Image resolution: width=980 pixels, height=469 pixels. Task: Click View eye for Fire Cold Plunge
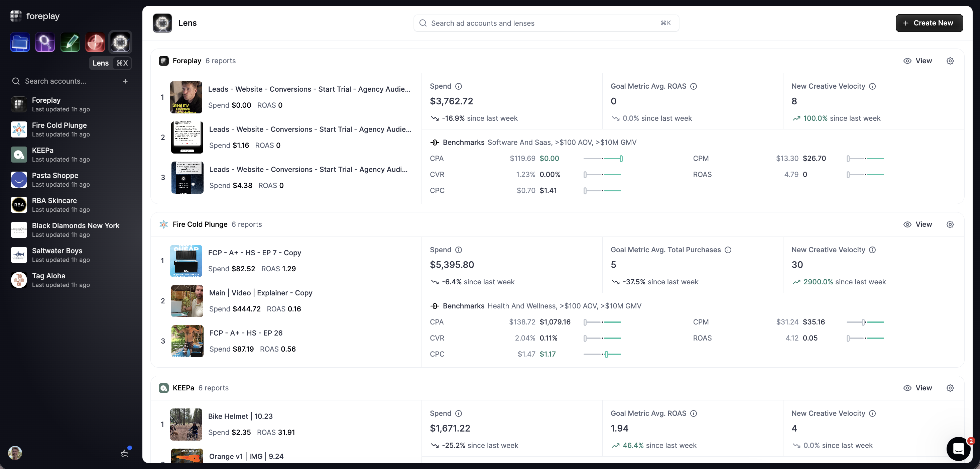coord(917,224)
